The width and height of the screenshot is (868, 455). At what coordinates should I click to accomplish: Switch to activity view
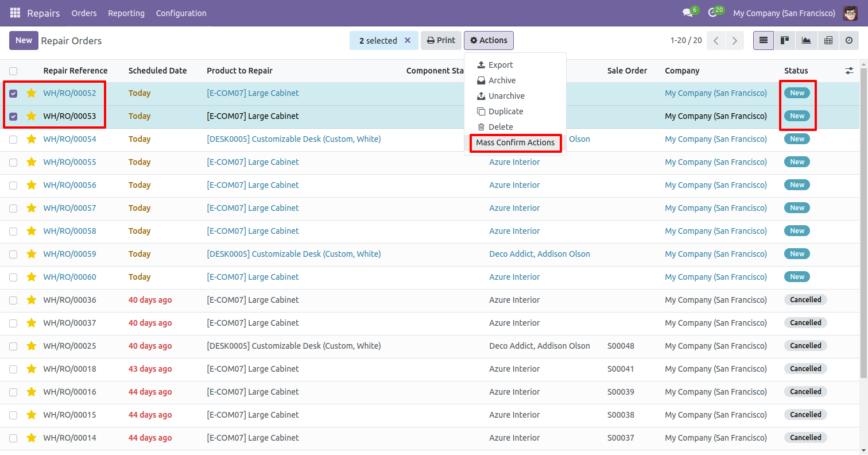pos(849,40)
